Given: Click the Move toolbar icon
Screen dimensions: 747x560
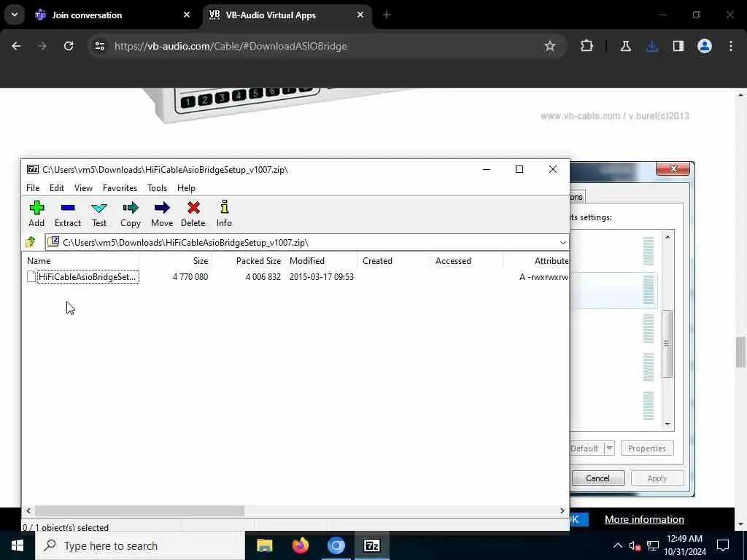Looking at the screenshot, I should tap(162, 214).
